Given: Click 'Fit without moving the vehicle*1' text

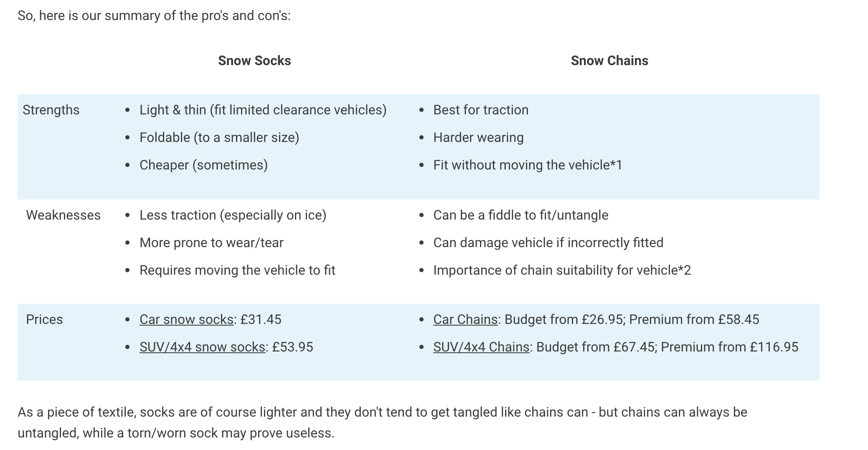Looking at the screenshot, I should coord(528,165).
